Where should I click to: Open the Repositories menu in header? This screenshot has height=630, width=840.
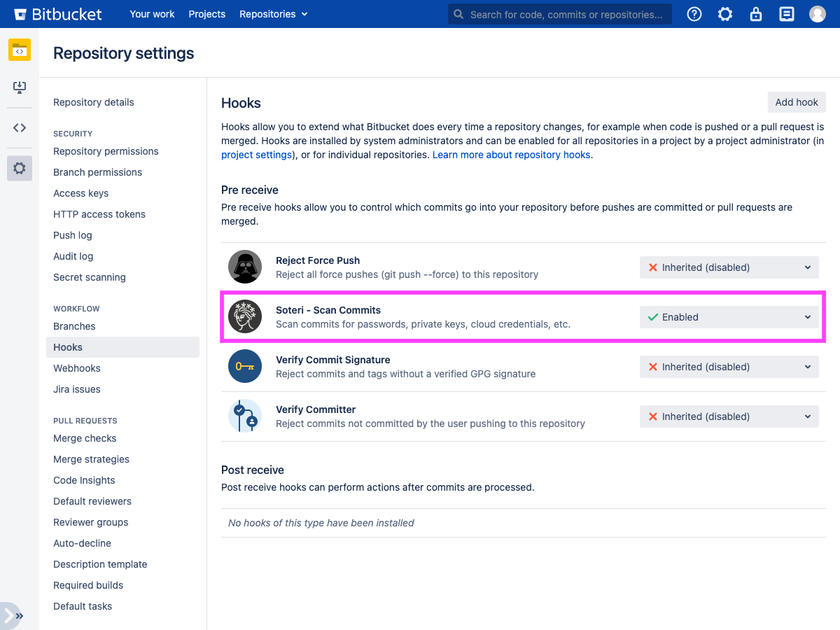pyautogui.click(x=273, y=14)
